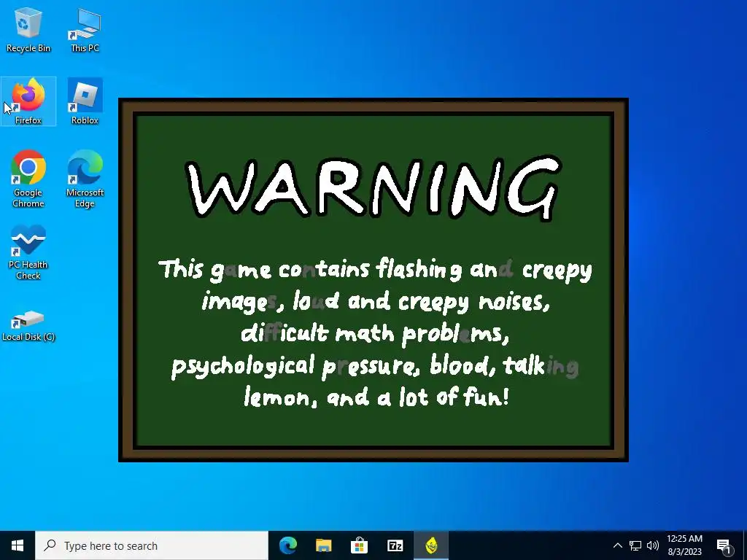Show hidden system tray icons
This screenshot has height=560, width=747.
pos(617,545)
